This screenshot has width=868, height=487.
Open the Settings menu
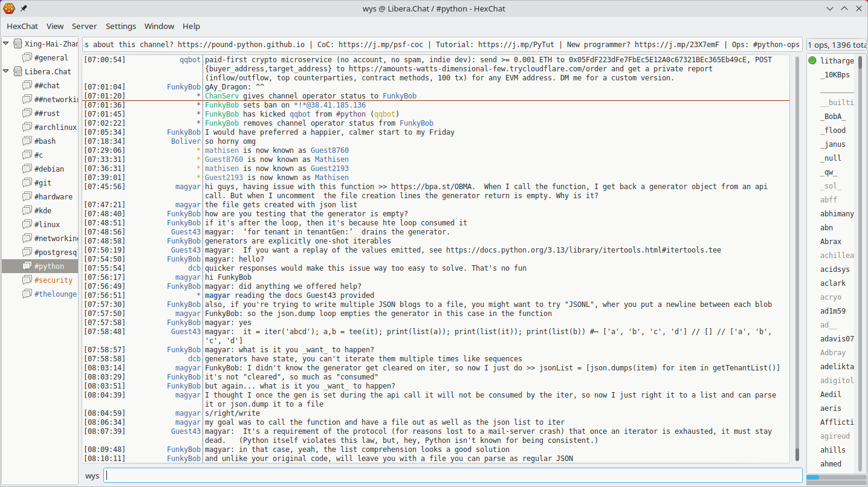tap(121, 26)
